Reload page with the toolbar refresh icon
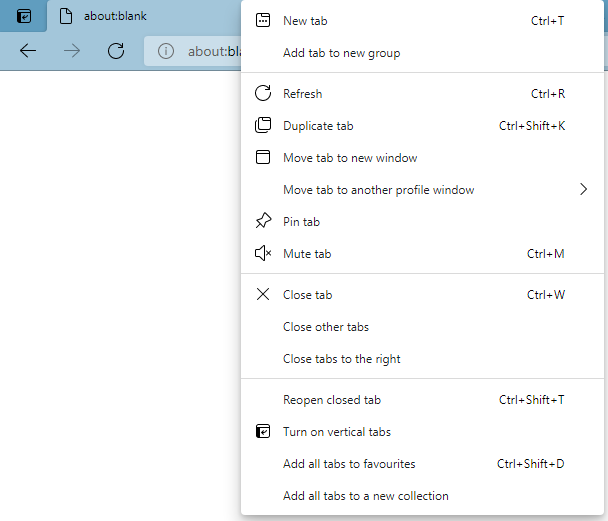Image resolution: width=608 pixels, height=521 pixels. point(116,51)
